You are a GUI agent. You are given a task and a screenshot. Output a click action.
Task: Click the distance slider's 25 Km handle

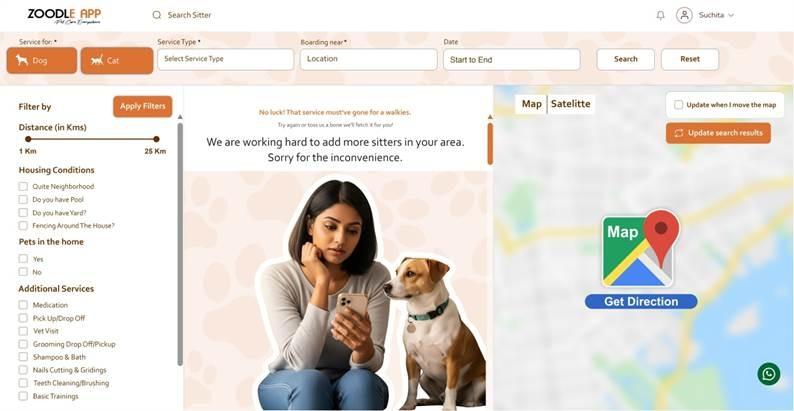point(156,139)
